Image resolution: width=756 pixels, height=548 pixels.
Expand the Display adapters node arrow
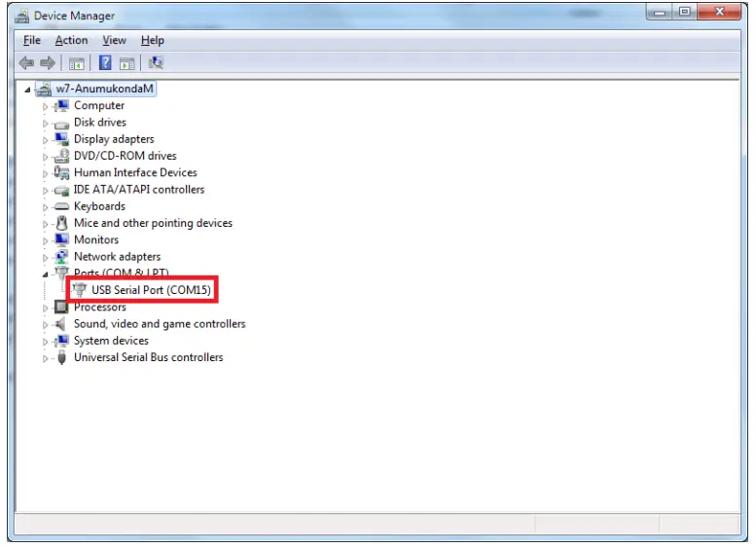(45, 140)
